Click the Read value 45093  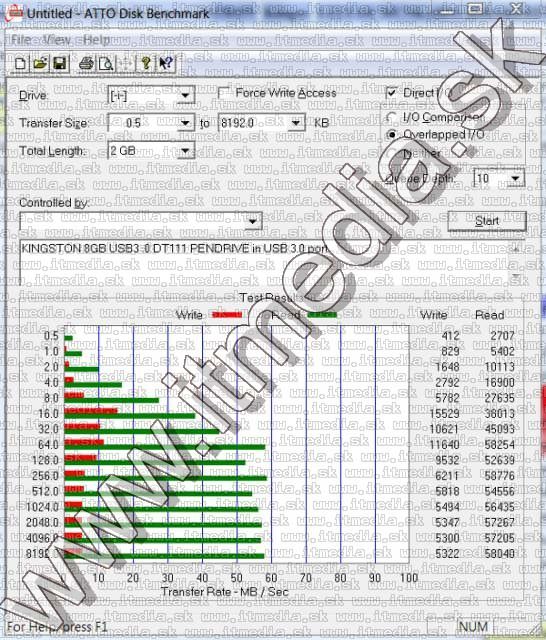499,429
